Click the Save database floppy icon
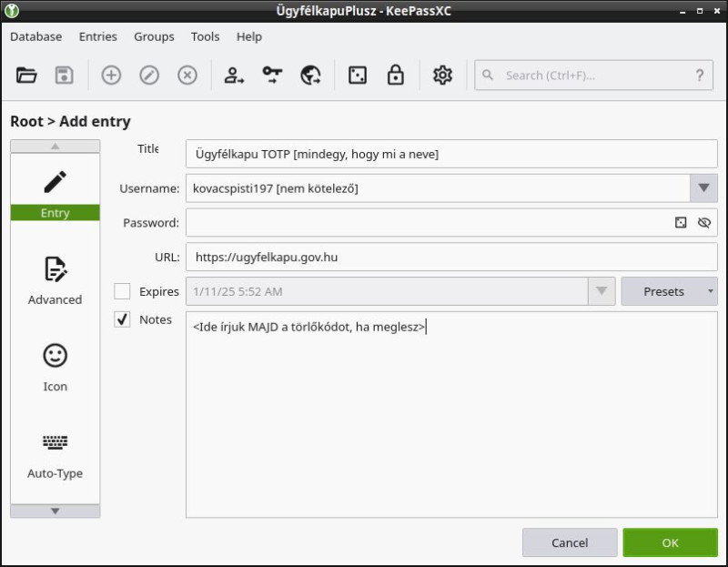 [64, 76]
